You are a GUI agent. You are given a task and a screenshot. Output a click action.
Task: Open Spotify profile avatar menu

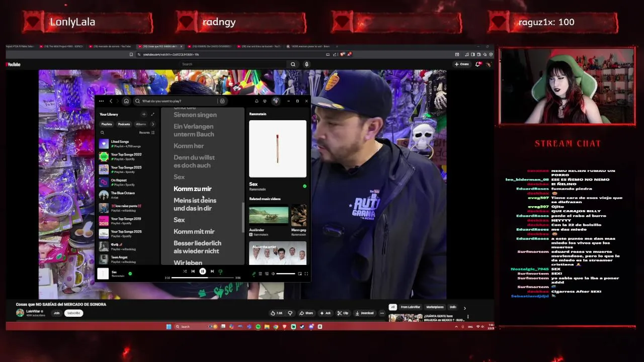pos(275,101)
